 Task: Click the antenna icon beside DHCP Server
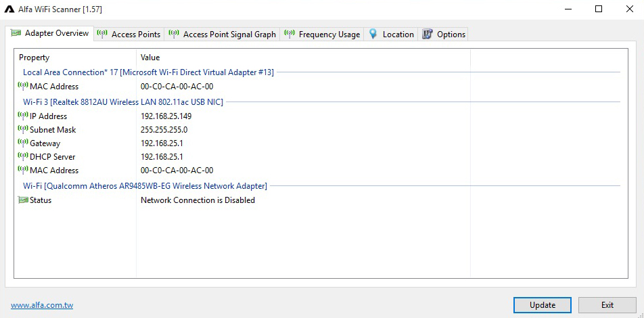[23, 156]
